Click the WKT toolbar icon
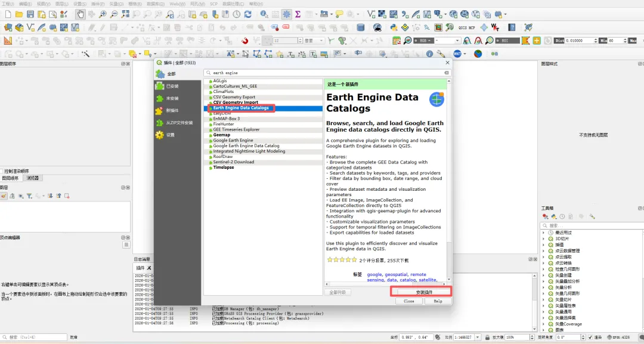 [457, 54]
